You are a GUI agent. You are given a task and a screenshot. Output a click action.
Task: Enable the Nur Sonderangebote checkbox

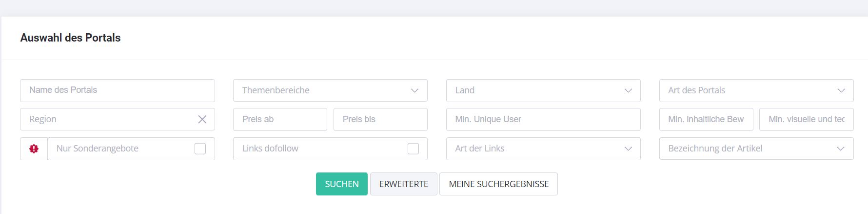click(x=200, y=149)
